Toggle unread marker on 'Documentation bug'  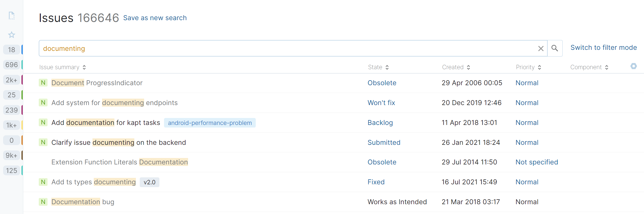[43, 202]
